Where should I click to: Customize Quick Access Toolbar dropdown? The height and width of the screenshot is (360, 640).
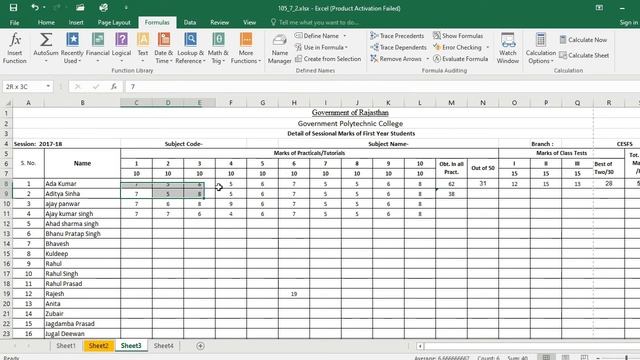click(x=126, y=8)
